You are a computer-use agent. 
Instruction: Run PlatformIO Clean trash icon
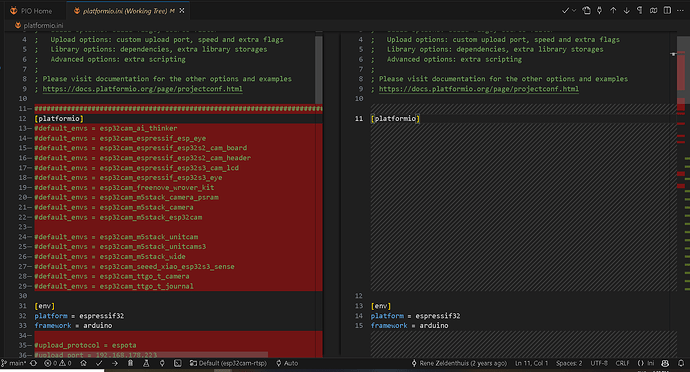point(130,363)
